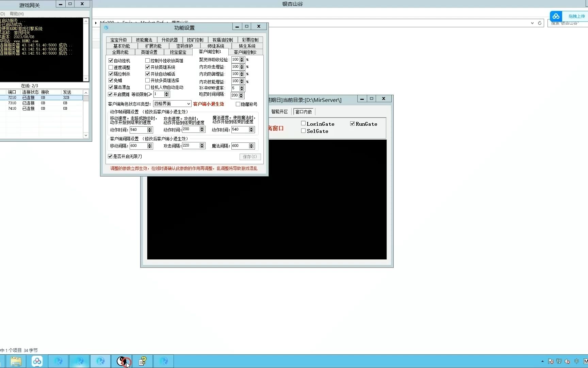
Task: Toggle 是否开启无限刀 checkbox
Action: coord(110,156)
